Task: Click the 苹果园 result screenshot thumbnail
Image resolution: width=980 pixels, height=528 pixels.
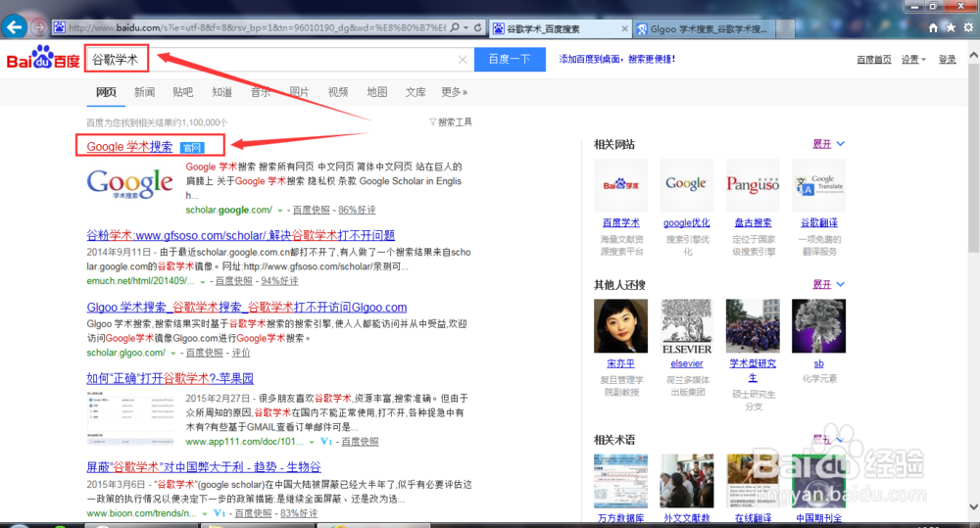Action: pos(130,418)
